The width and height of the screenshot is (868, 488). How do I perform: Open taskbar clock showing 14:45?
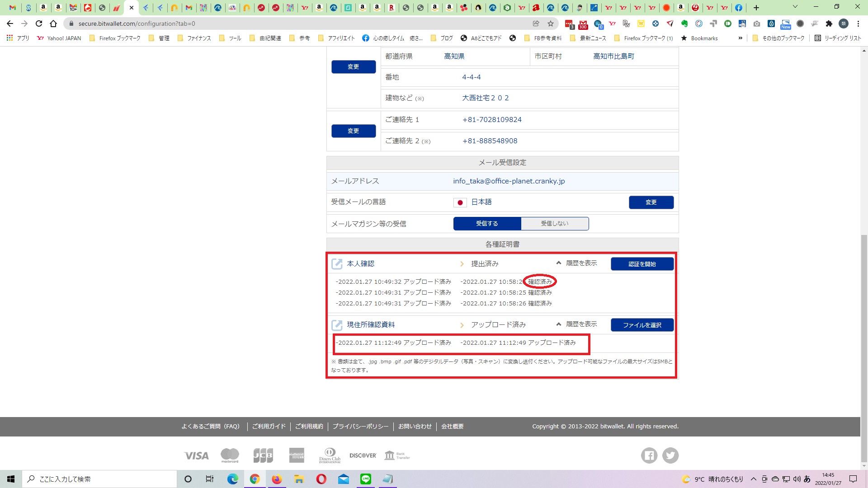click(828, 479)
